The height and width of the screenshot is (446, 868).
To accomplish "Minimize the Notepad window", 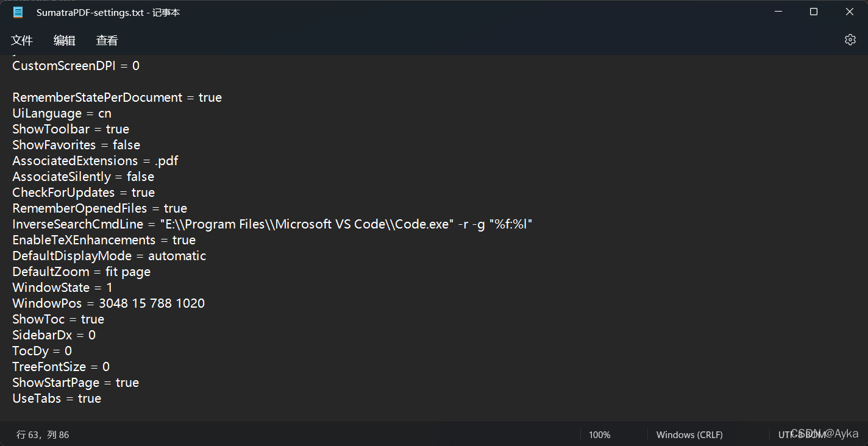I will pos(778,12).
